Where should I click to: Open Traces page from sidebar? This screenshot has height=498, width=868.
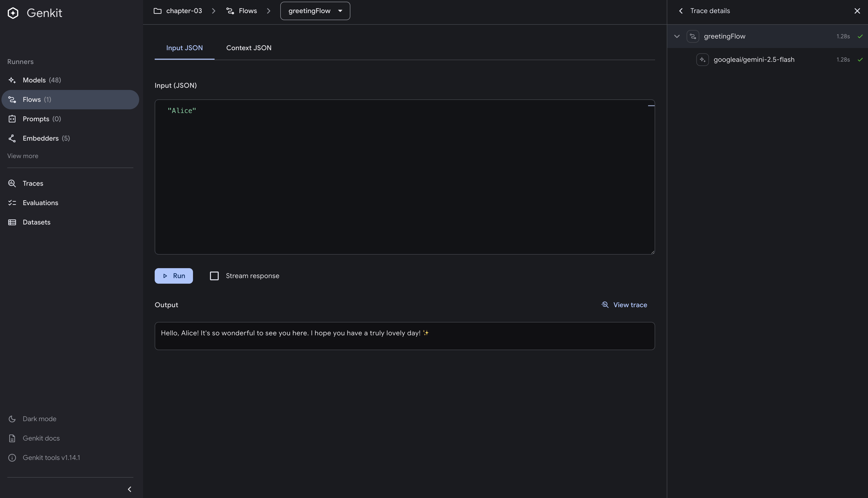[x=70, y=183]
